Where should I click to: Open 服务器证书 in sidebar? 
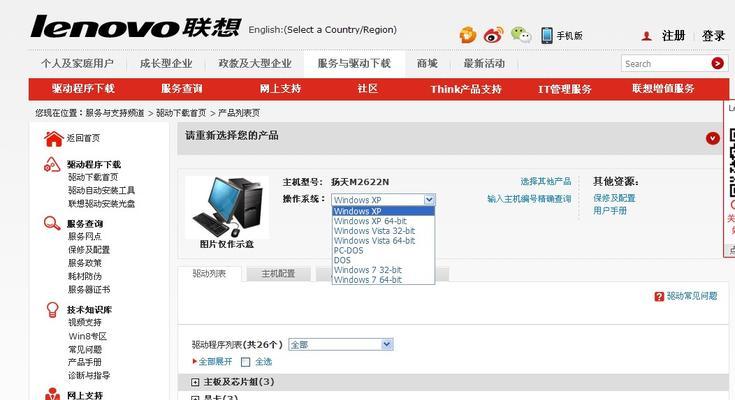[89, 289]
